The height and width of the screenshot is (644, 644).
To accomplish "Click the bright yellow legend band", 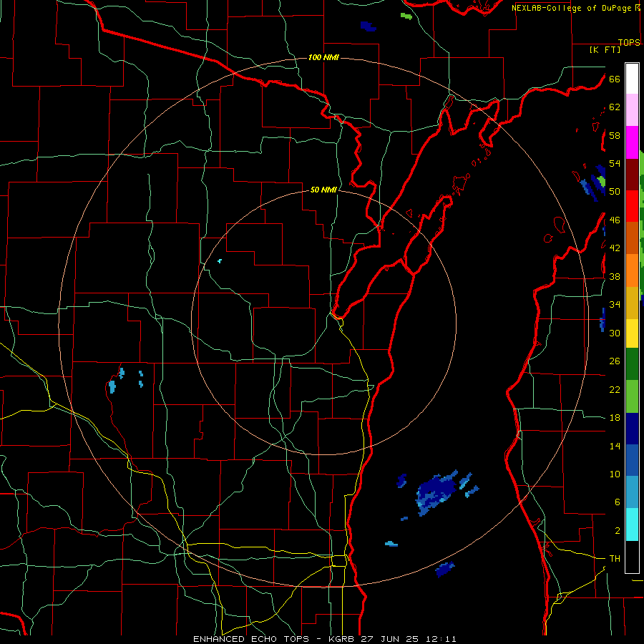I will pos(632,333).
